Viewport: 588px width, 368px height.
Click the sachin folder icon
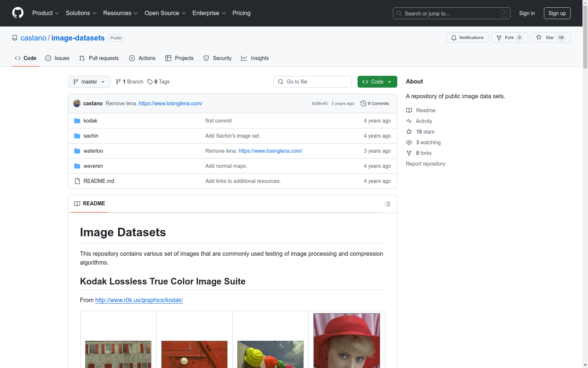click(x=77, y=136)
